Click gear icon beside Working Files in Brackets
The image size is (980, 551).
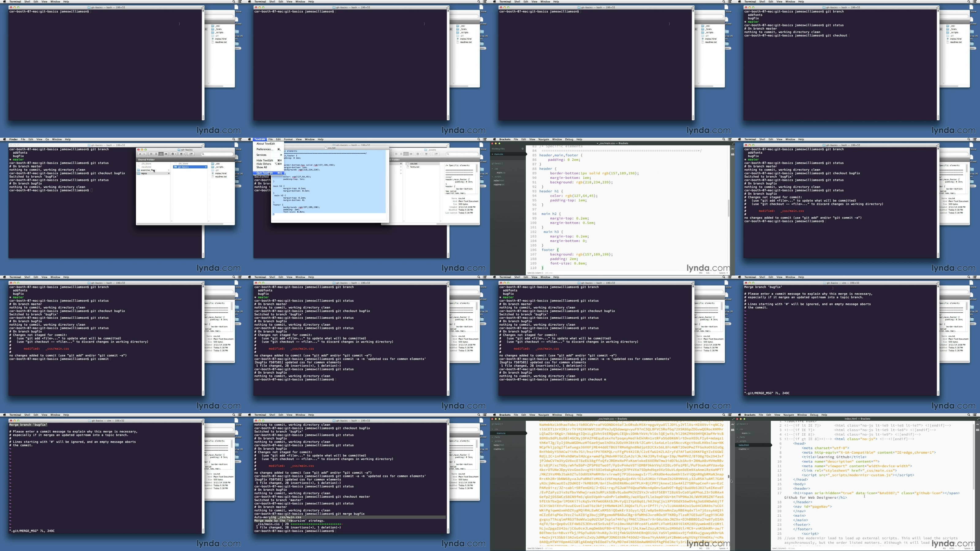(522, 149)
